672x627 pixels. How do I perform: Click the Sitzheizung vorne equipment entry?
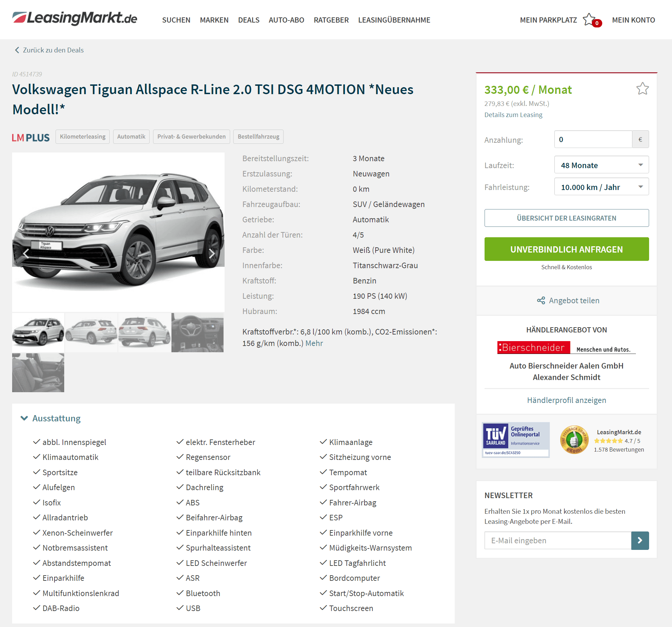point(360,457)
